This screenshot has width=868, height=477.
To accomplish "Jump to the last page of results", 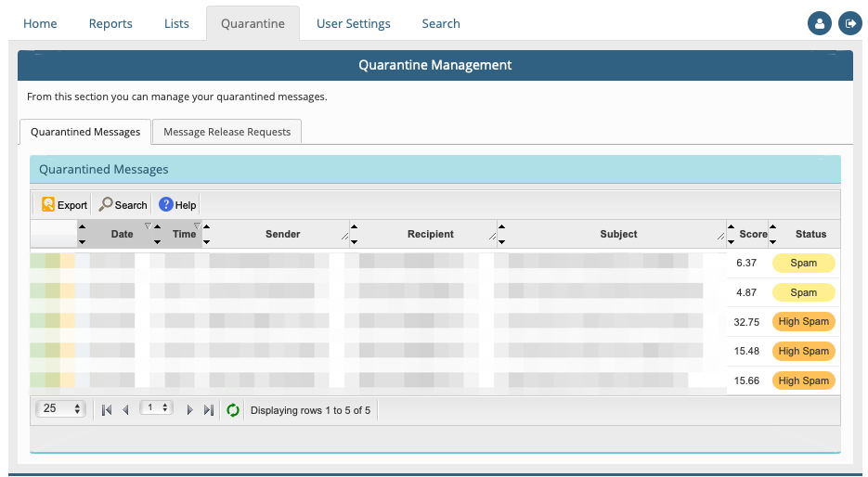I will pos(208,410).
